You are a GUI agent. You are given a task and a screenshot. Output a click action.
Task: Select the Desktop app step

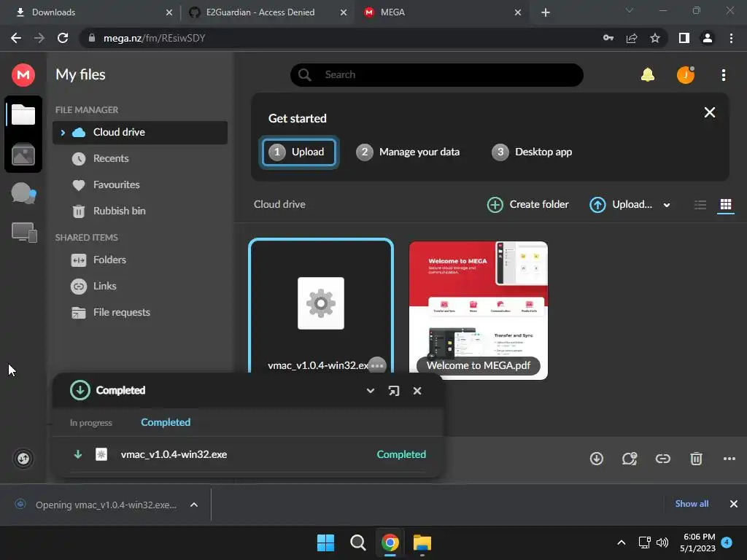532,152
